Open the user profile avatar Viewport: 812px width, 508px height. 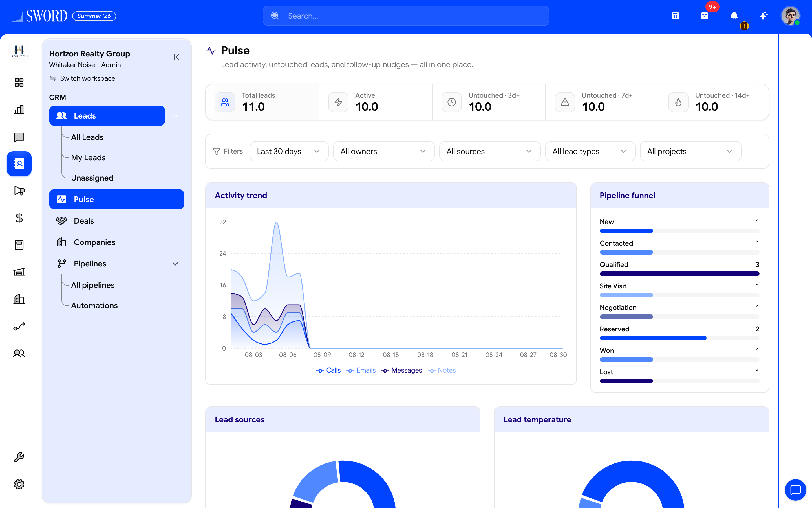790,16
